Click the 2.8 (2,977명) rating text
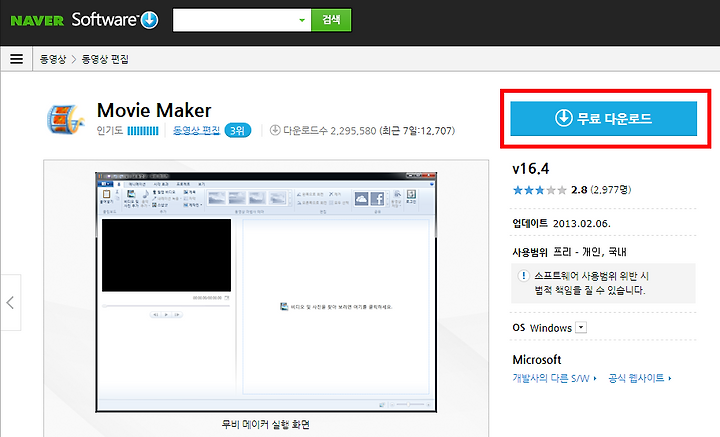Image resolution: width=720 pixels, height=437 pixels. point(601,190)
